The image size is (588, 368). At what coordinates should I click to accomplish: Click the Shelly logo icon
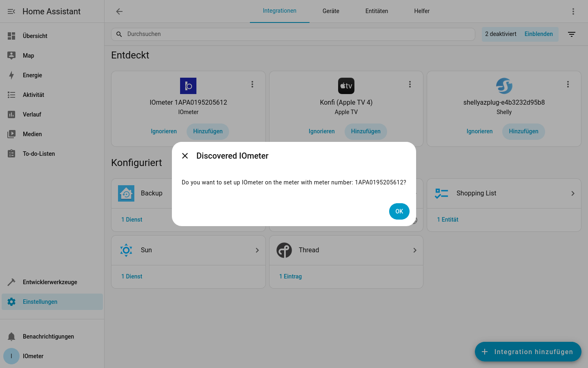(504, 86)
